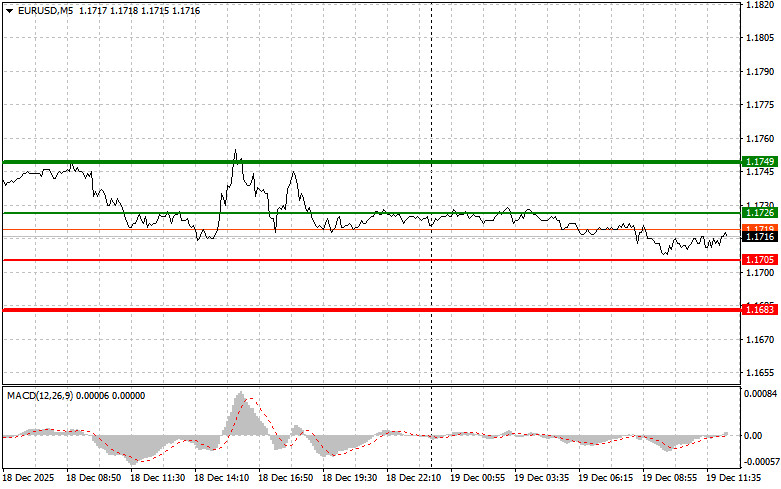
Task: Click the highest price spike on chart
Action: [x=236, y=151]
